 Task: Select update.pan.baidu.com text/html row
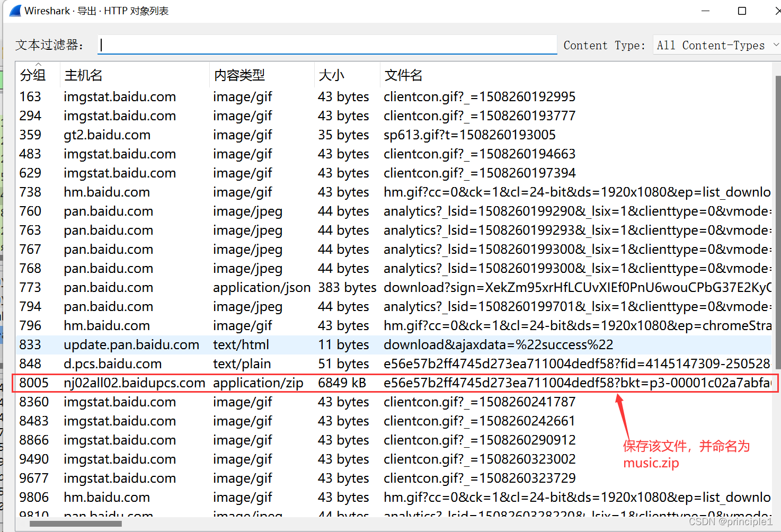point(394,344)
